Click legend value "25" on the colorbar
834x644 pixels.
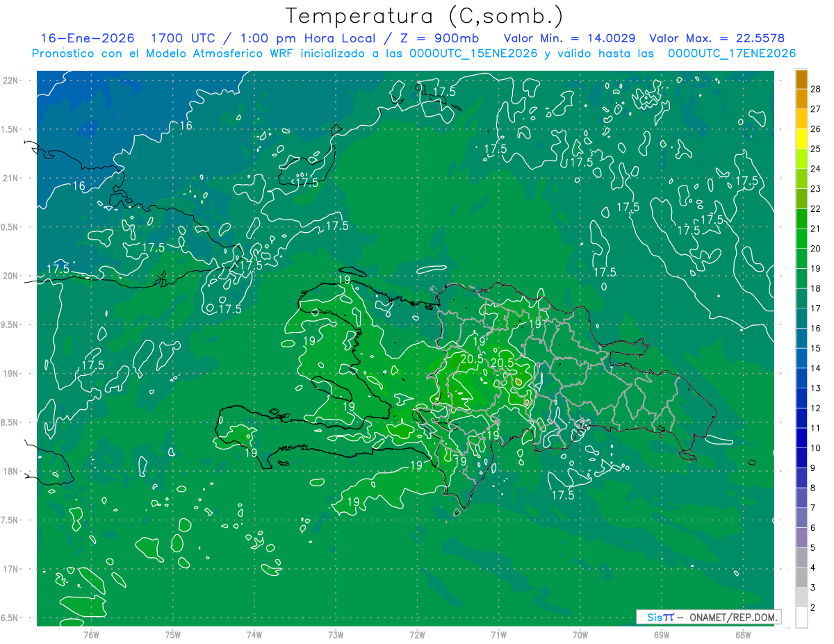pos(816,149)
